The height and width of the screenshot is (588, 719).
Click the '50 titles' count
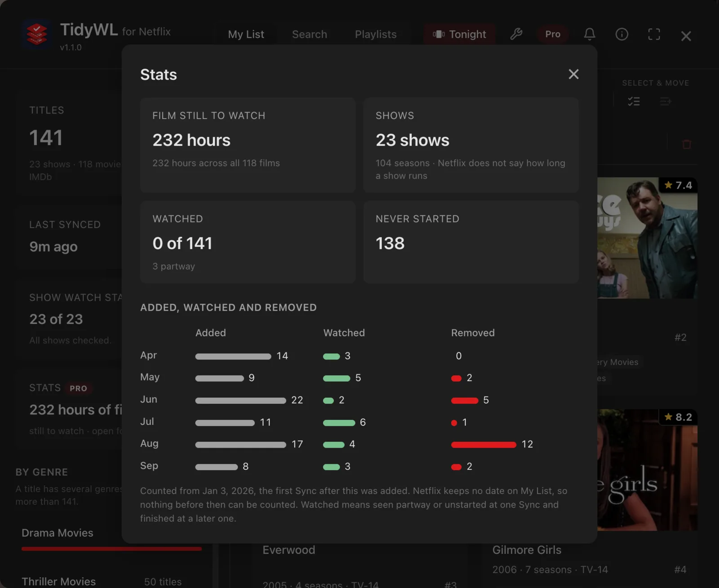coord(163,582)
